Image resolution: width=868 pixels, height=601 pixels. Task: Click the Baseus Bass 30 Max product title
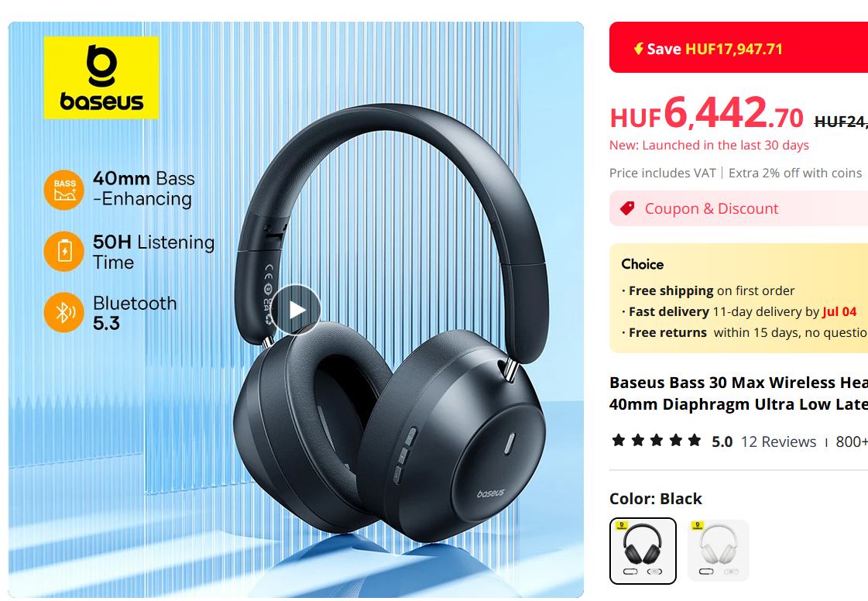point(739,393)
